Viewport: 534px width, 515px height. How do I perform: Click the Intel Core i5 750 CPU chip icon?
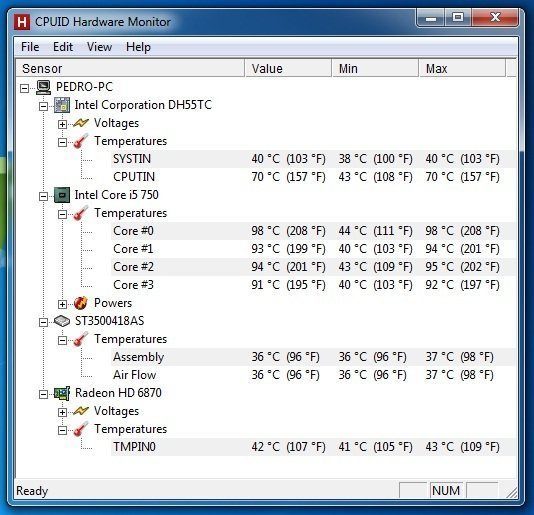pos(62,195)
